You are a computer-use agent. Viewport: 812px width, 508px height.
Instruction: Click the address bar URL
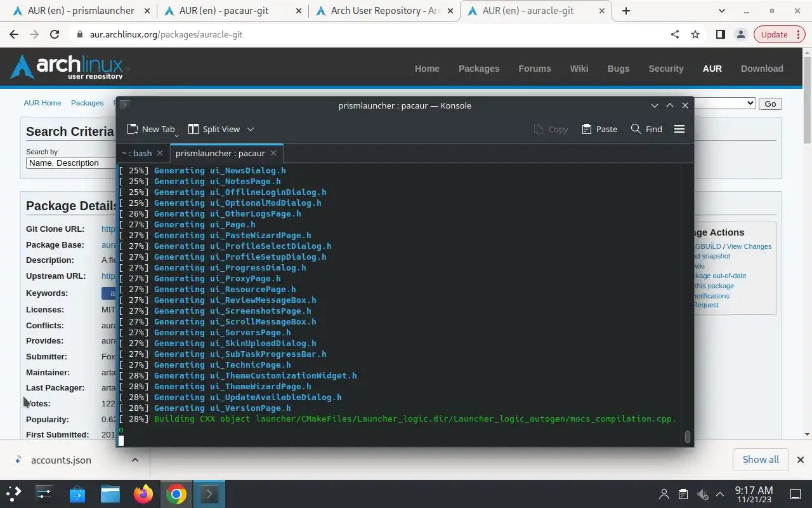[x=166, y=34]
